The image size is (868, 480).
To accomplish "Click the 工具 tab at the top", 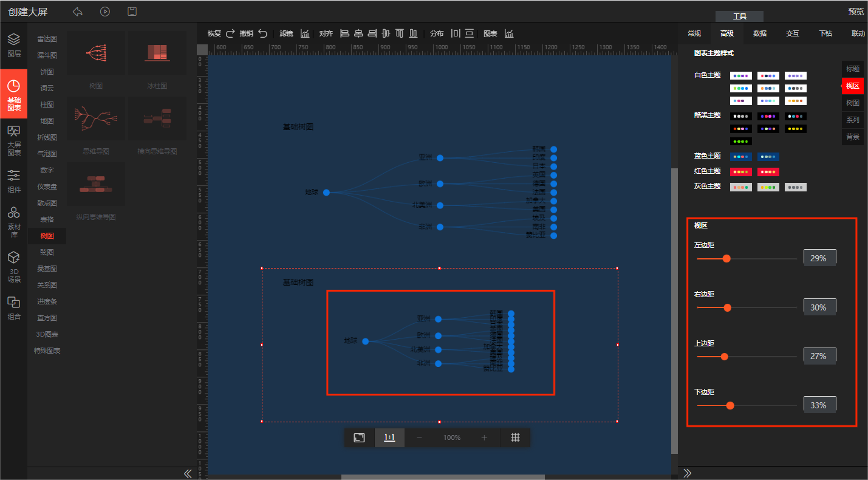I will [739, 16].
